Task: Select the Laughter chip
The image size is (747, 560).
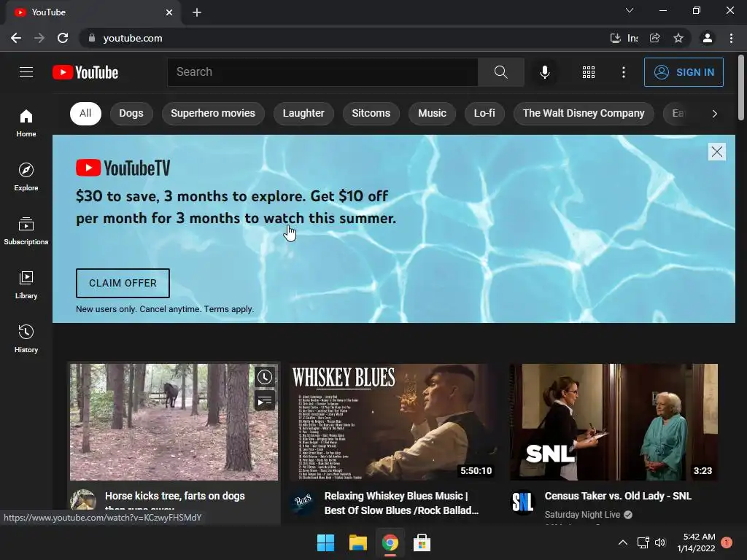Action: tap(303, 113)
